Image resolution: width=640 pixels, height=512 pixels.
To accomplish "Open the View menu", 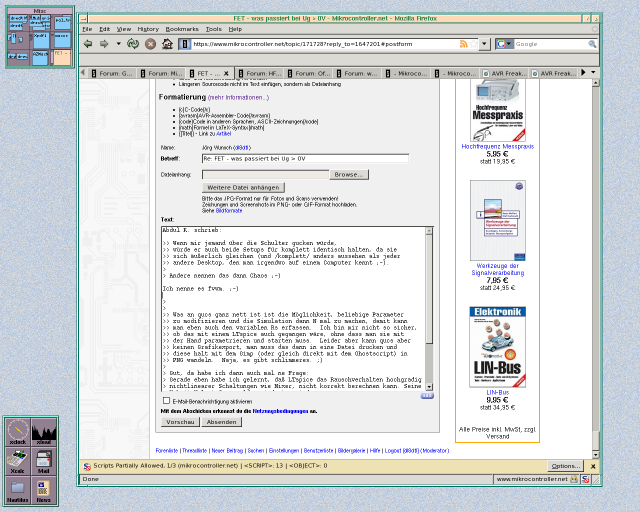I will tap(124, 29).
